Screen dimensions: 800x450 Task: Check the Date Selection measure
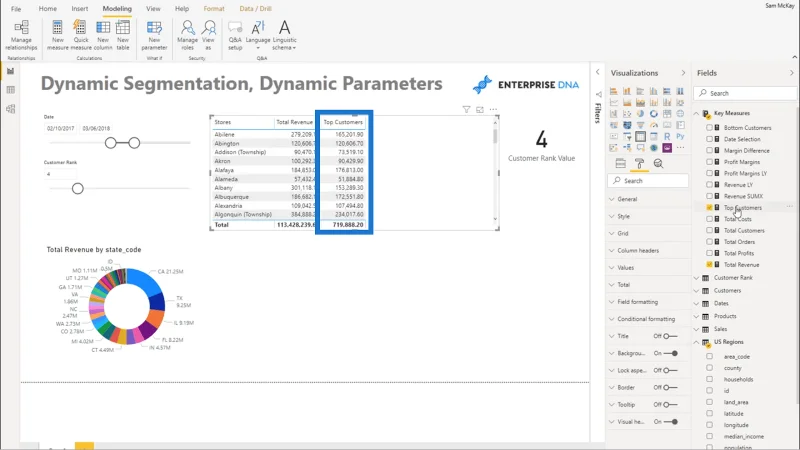click(709, 139)
